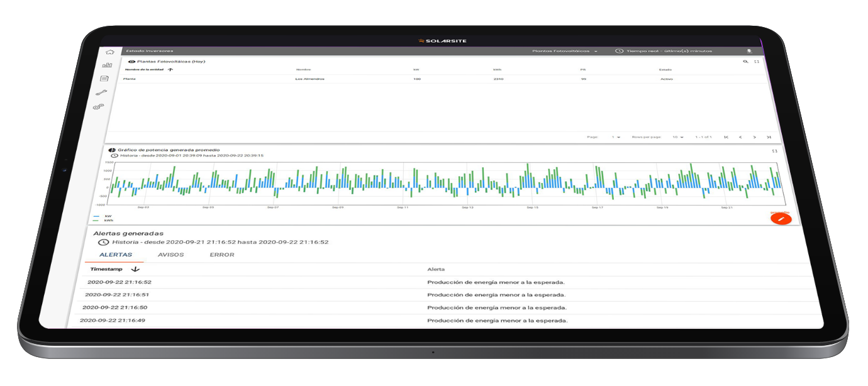The width and height of the screenshot is (868, 386).
Task: Sort alerts by Timestamp column header
Action: point(106,269)
